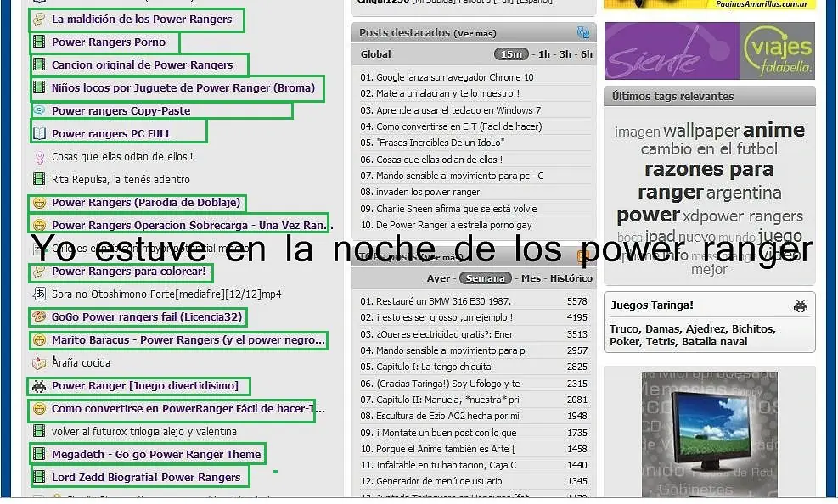This screenshot has height=504, width=838.
Task: Switch TOPs posts to Histórico
Action: pyautogui.click(x=571, y=278)
